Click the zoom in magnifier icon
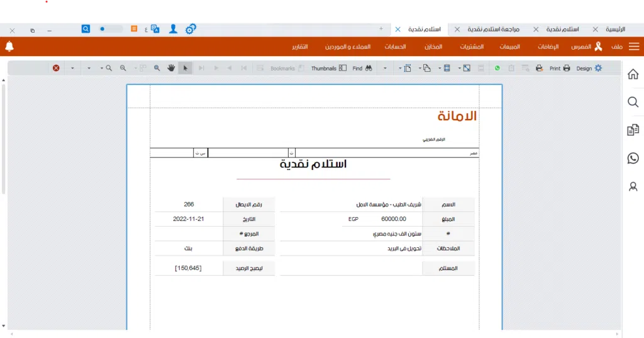This screenshot has height=338, width=644. click(109, 68)
